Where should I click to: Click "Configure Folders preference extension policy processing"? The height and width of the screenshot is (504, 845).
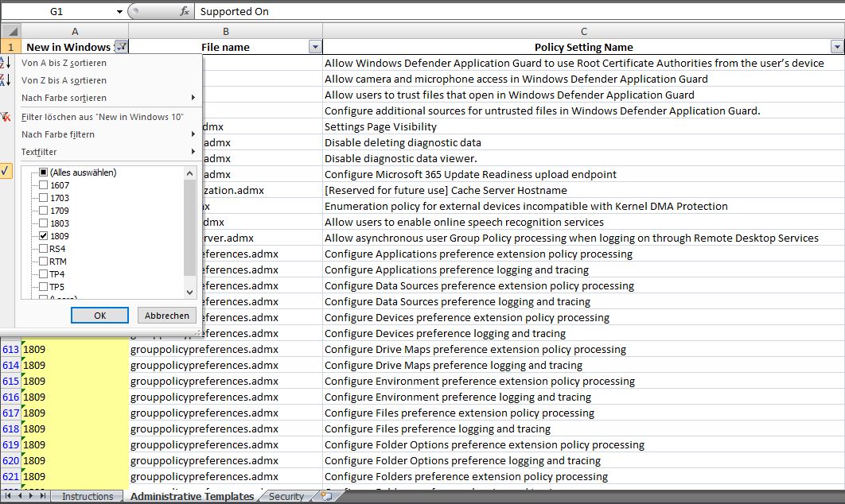click(584, 476)
